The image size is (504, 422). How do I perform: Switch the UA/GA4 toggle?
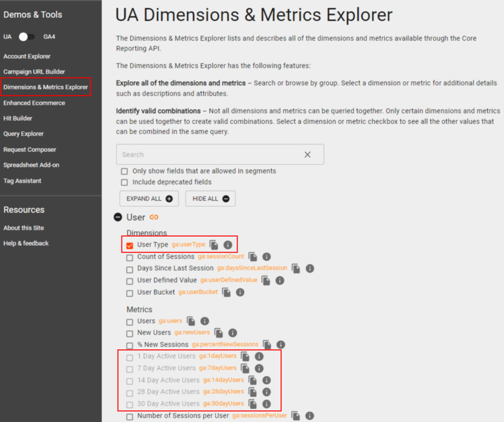tap(26, 37)
